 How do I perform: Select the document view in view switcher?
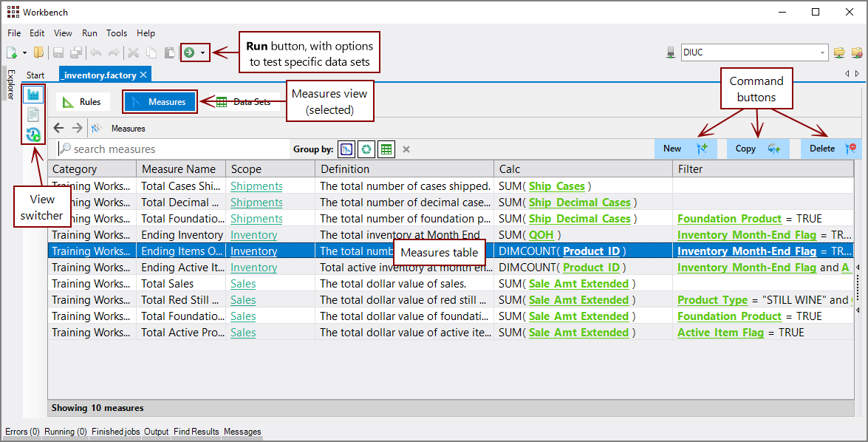coord(33,115)
